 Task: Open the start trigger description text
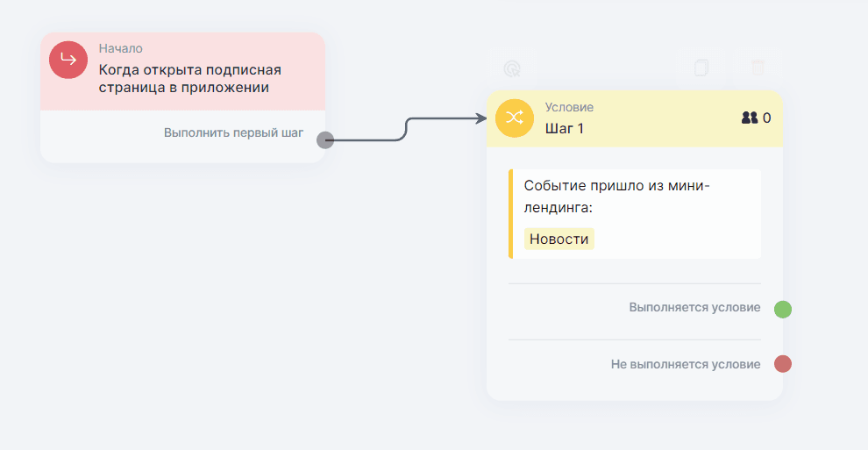click(189, 79)
